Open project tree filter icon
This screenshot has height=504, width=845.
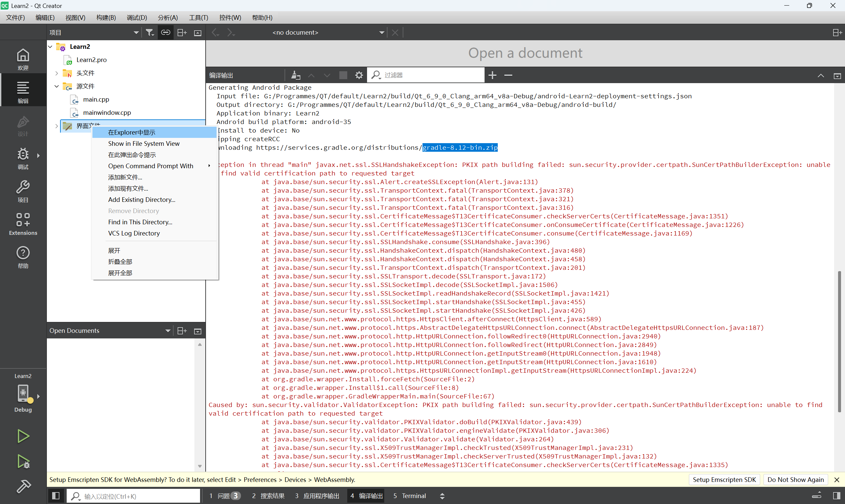(x=150, y=33)
